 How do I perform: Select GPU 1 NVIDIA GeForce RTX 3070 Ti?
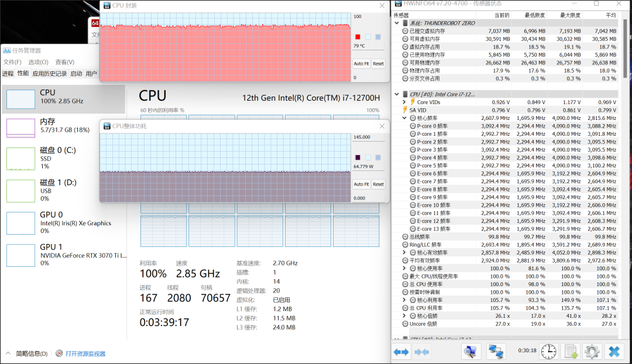[x=64, y=255]
